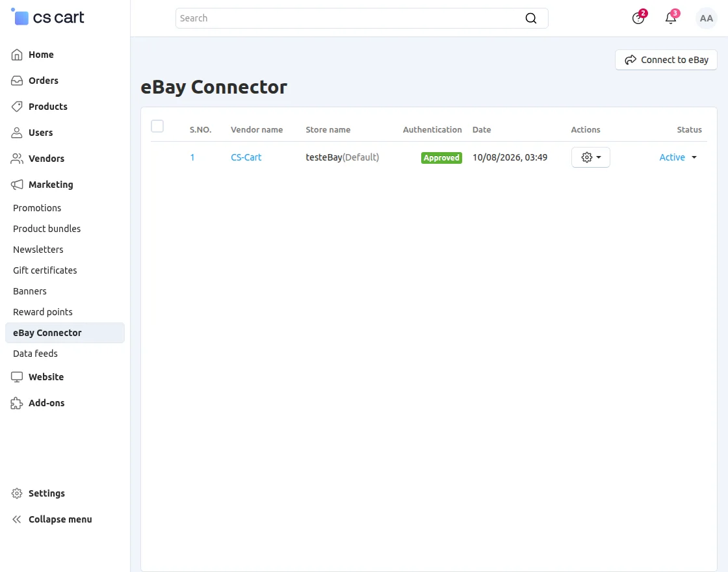Click the Vendors people icon
The image size is (728, 572).
pos(17,159)
